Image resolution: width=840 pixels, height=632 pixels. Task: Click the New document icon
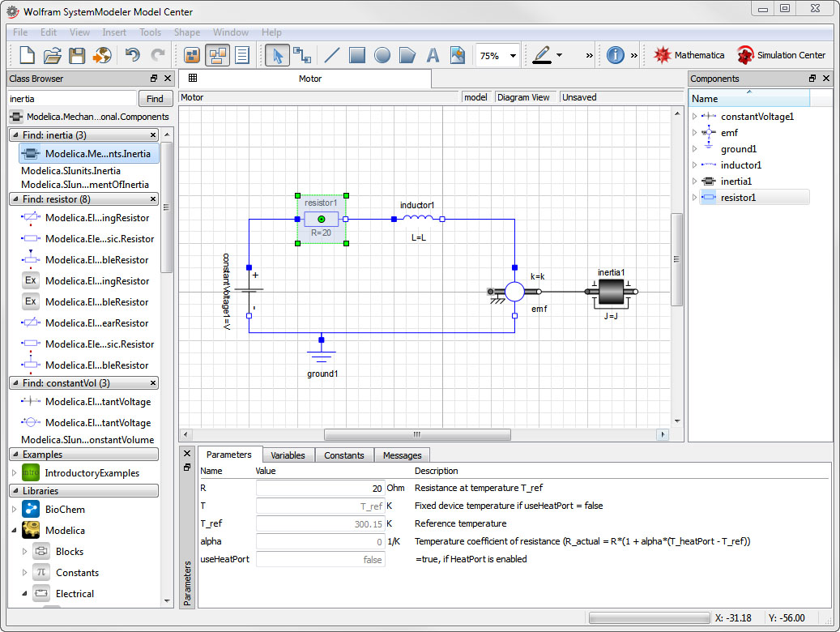tap(27, 55)
